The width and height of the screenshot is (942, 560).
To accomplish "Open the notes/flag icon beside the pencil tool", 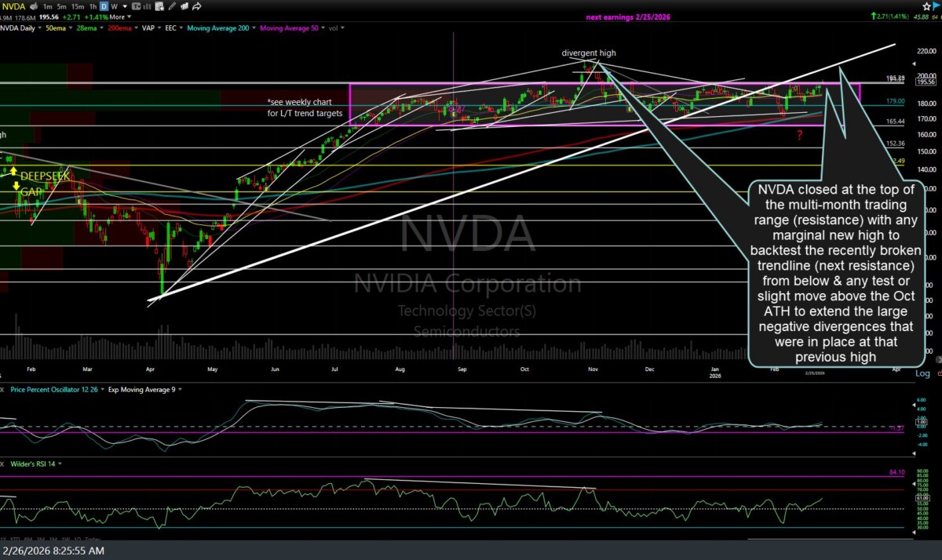I will 184,6.
